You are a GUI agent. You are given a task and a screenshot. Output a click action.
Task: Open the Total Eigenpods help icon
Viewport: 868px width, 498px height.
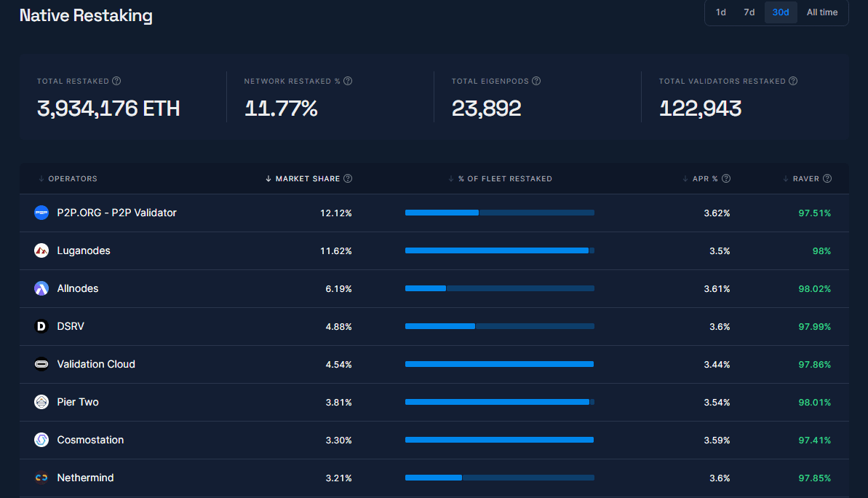pyautogui.click(x=535, y=81)
